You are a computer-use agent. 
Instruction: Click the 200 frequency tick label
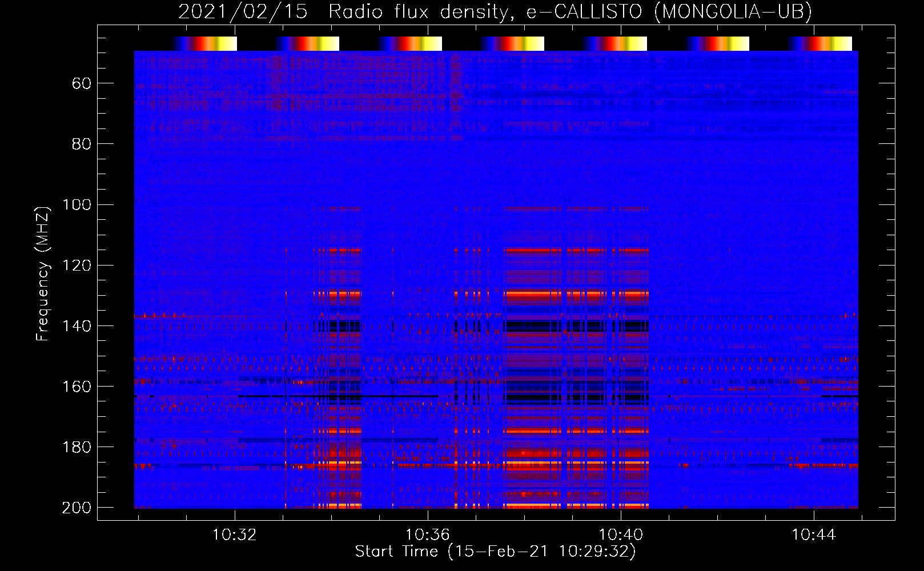pyautogui.click(x=77, y=508)
